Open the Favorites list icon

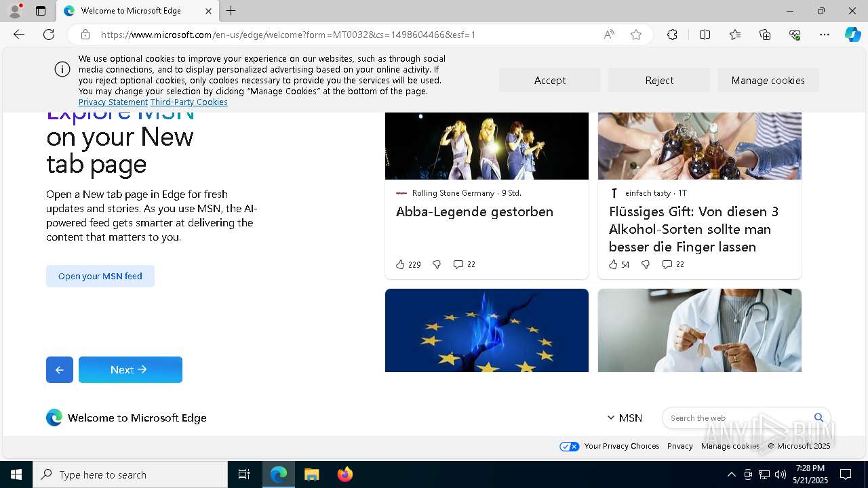coord(735,35)
